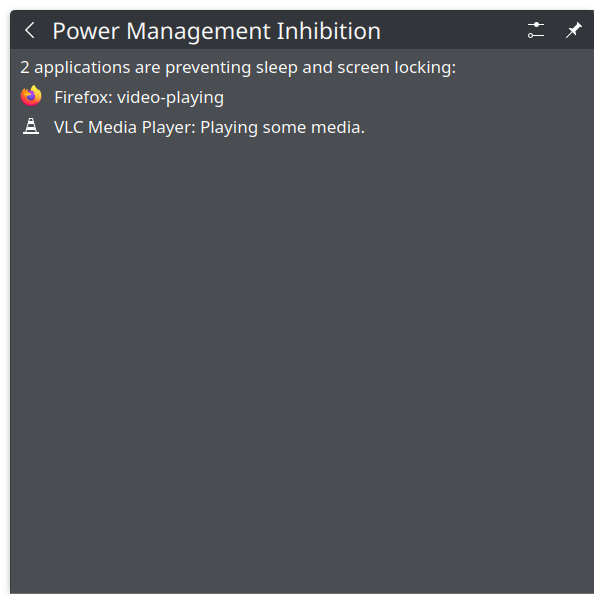The width and height of the screenshot is (595, 595).
Task: Click the word Power in the title
Action: [86, 31]
